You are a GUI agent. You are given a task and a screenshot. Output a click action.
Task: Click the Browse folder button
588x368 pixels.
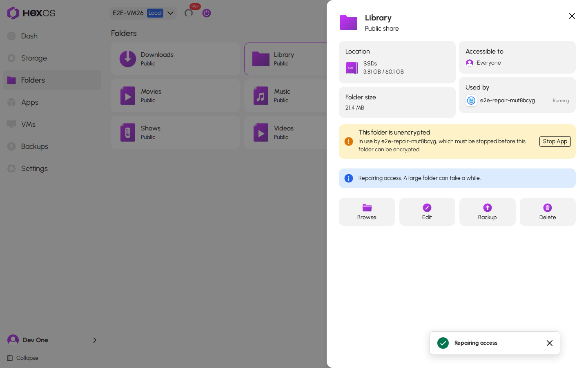[367, 212]
